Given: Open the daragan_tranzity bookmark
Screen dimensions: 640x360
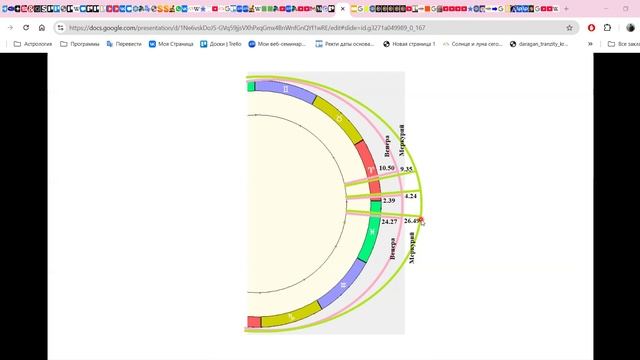Looking at the screenshot, I should pos(539,44).
